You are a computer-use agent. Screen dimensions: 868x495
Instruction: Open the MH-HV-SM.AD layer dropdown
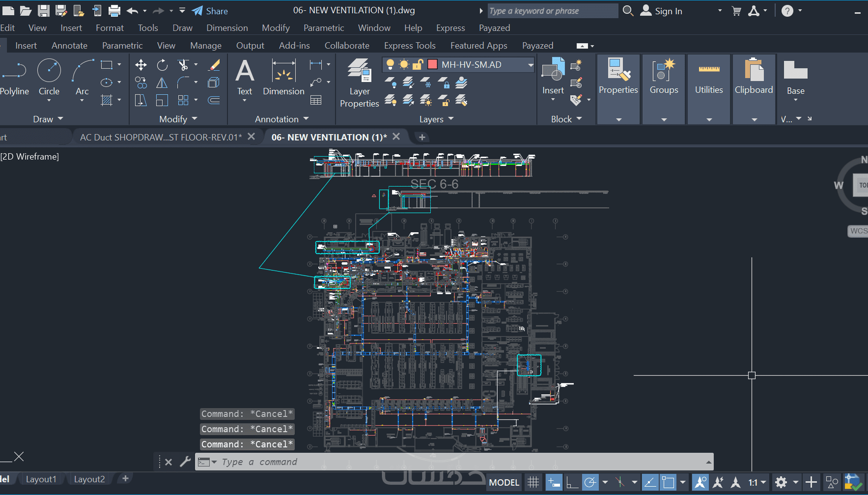[531, 65]
